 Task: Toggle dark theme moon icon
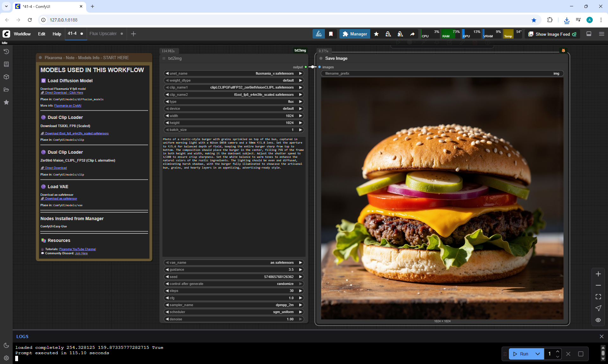pos(6,345)
